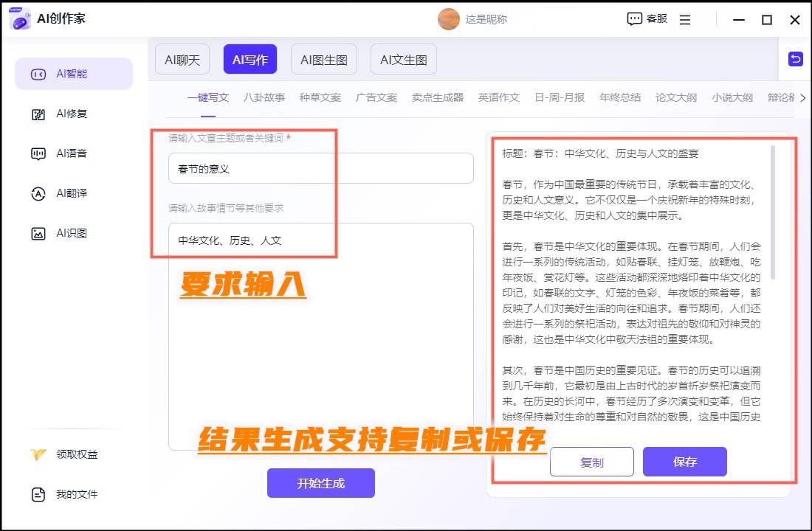Viewport: 812px width, 531px height.
Task: Click the user avatar picture
Action: pos(448,19)
